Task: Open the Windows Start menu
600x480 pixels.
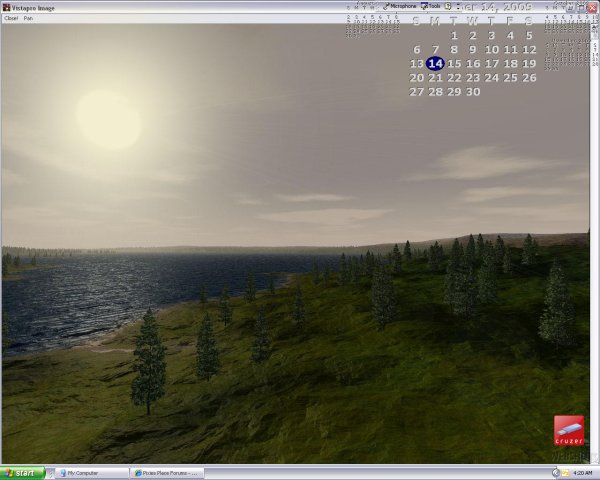Action: [x=23, y=472]
